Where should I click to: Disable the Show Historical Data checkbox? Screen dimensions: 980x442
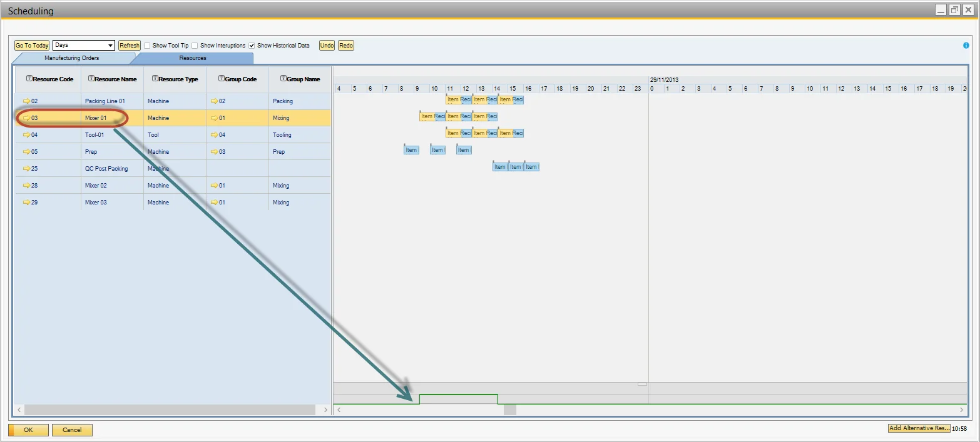[x=251, y=45]
